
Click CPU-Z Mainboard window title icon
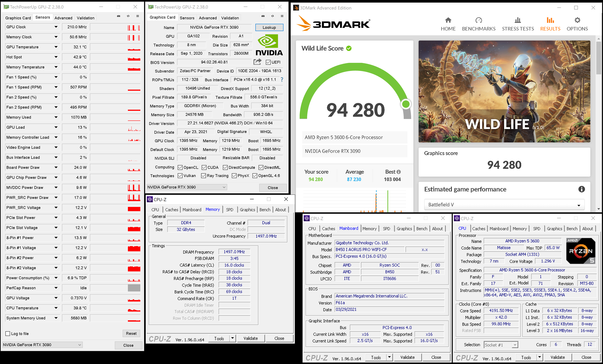pos(307,218)
